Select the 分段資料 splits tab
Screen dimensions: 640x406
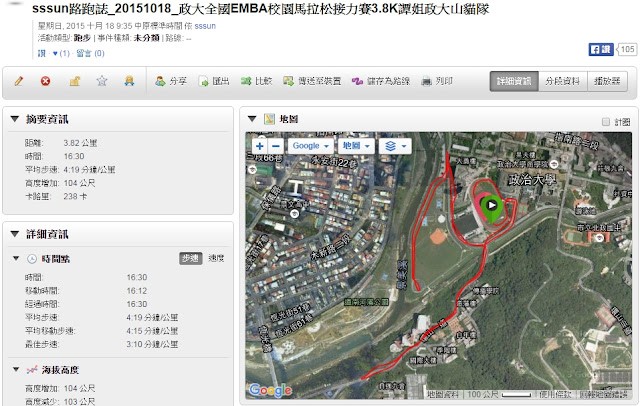pos(563,81)
